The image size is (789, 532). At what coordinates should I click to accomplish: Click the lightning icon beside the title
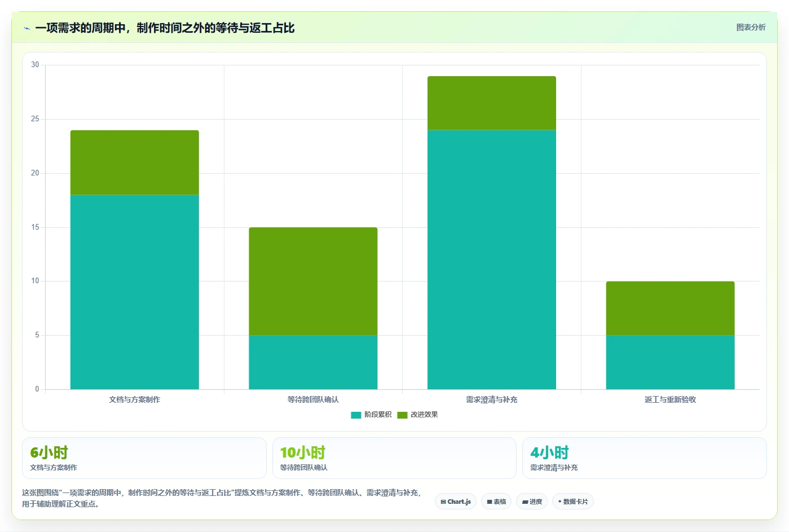27,28
